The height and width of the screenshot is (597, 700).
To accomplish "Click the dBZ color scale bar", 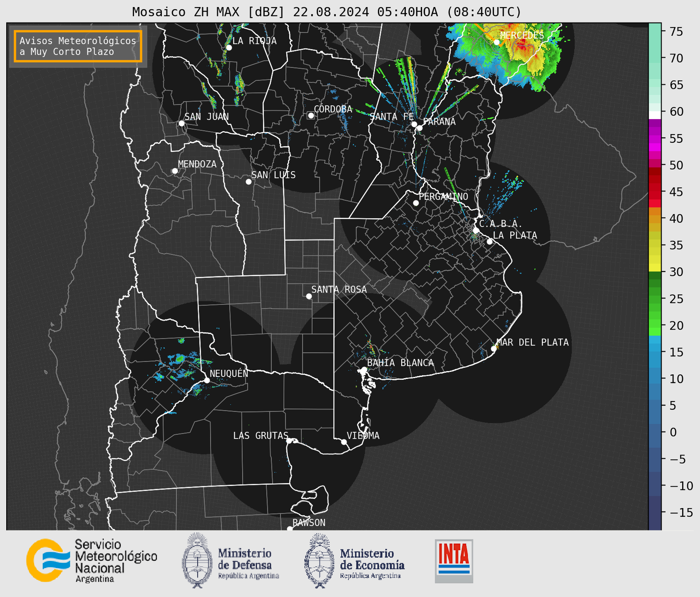I will point(655,276).
